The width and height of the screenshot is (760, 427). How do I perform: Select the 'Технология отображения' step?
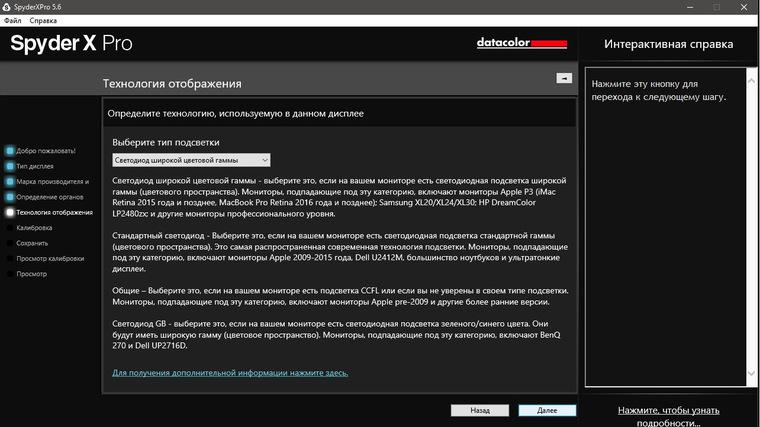pyautogui.click(x=54, y=212)
